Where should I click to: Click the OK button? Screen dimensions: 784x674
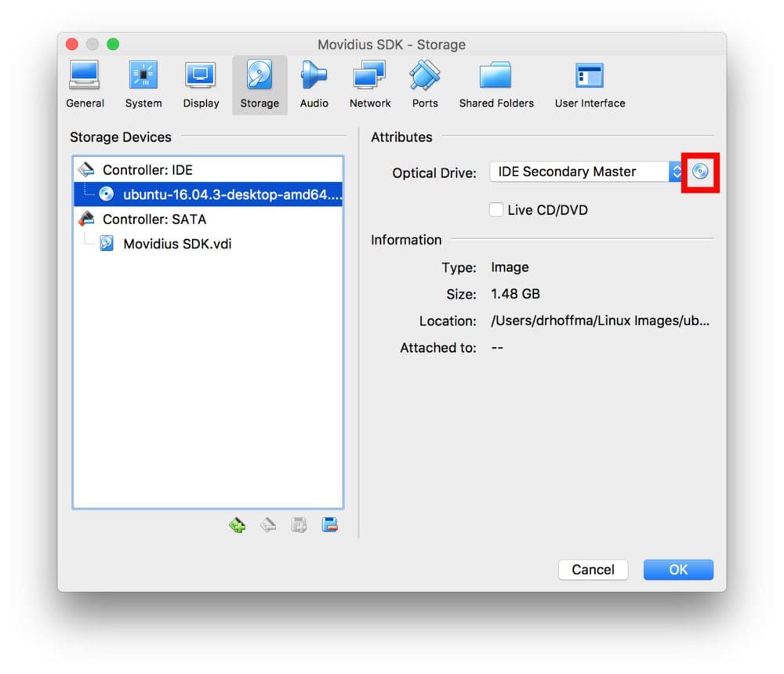tap(677, 569)
